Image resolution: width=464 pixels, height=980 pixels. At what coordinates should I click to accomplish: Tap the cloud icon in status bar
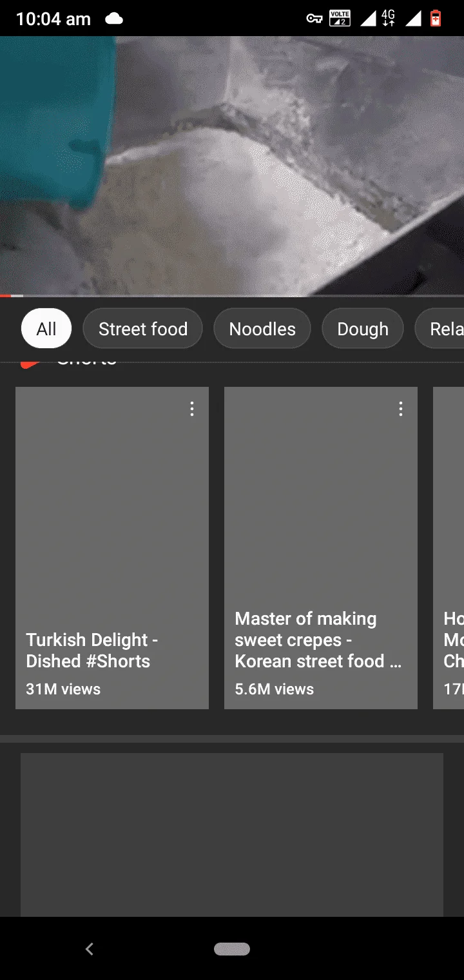(114, 19)
